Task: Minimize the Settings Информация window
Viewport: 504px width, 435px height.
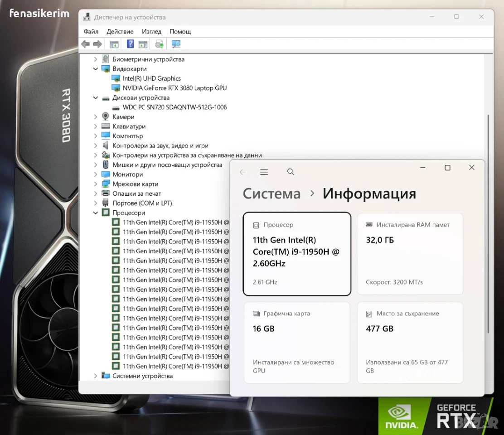Action: pyautogui.click(x=423, y=168)
